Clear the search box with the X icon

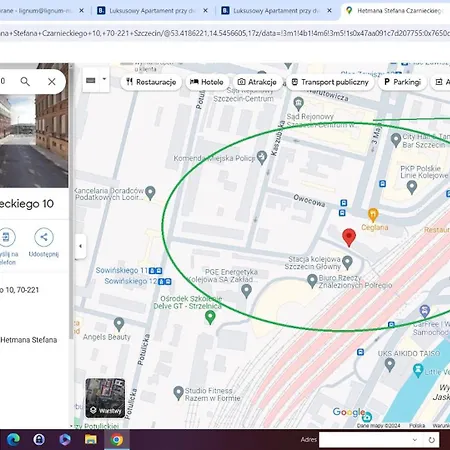[x=52, y=82]
